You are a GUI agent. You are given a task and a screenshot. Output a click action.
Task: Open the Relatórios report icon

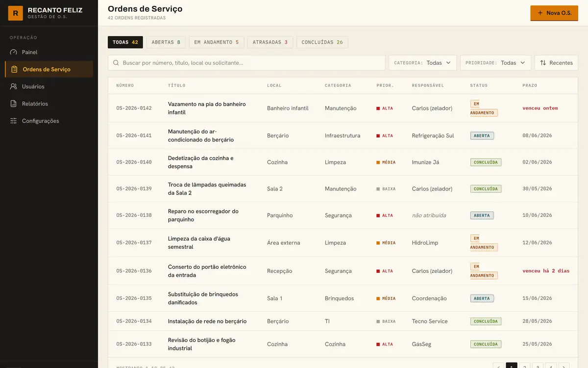pyautogui.click(x=13, y=104)
